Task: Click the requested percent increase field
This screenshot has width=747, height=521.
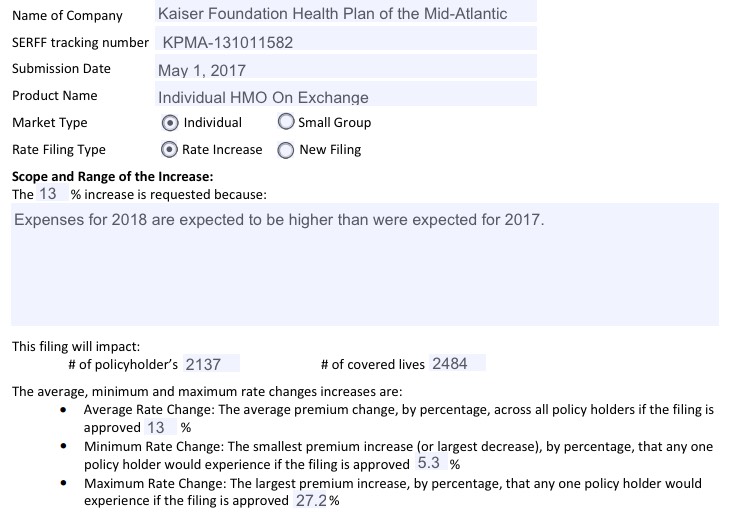Action: (x=49, y=194)
